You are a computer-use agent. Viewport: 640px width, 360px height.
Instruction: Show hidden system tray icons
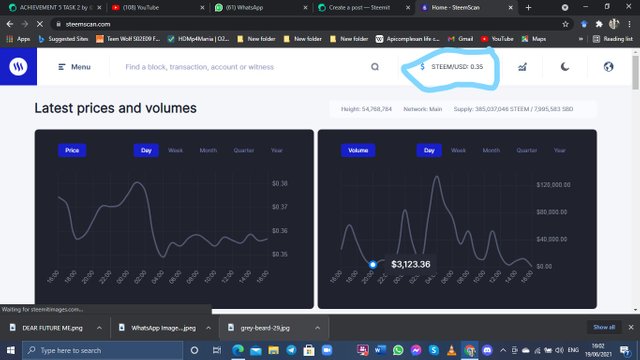(503, 350)
